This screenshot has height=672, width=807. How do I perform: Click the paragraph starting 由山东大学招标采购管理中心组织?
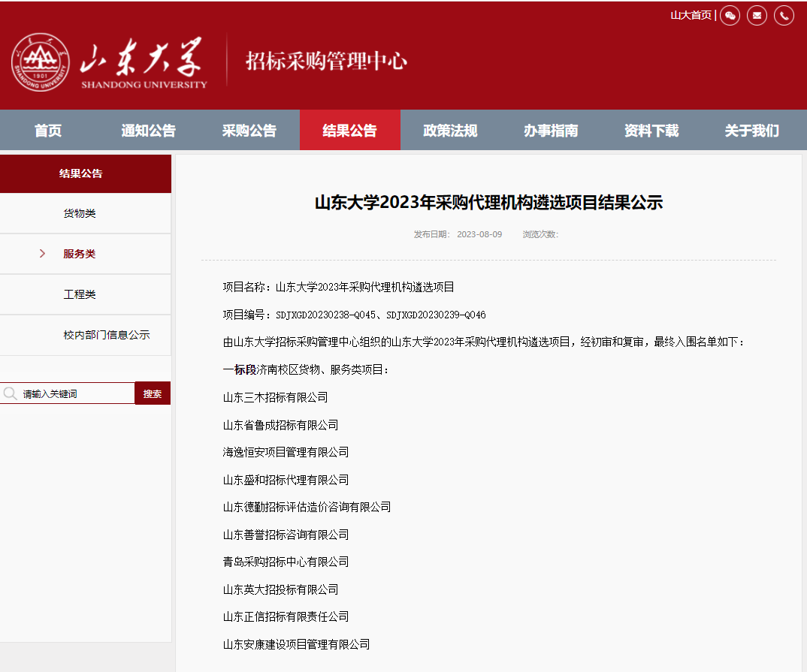[484, 342]
